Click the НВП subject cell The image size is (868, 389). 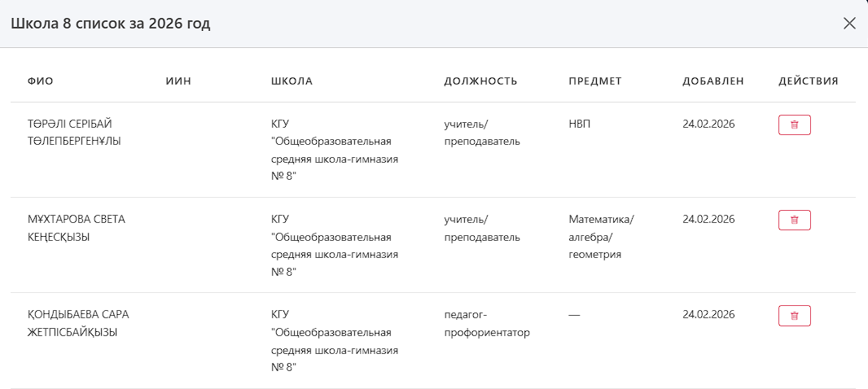click(x=580, y=125)
